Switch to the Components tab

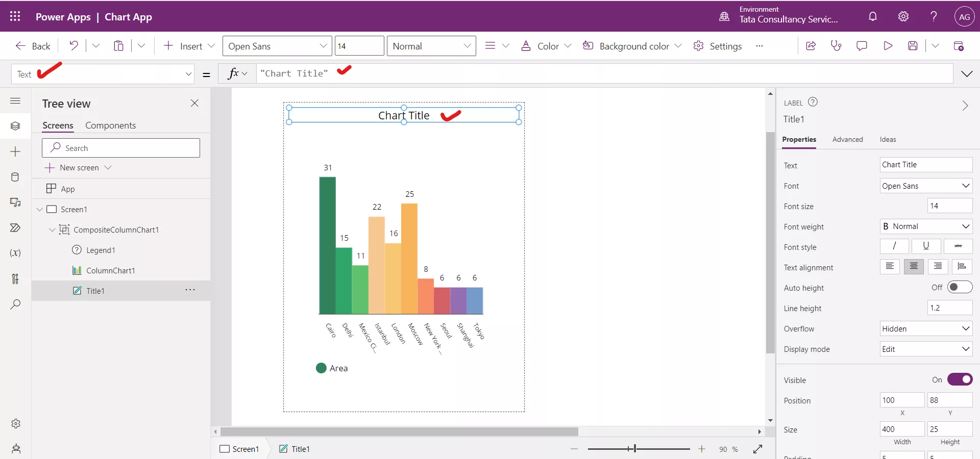pyautogui.click(x=110, y=125)
